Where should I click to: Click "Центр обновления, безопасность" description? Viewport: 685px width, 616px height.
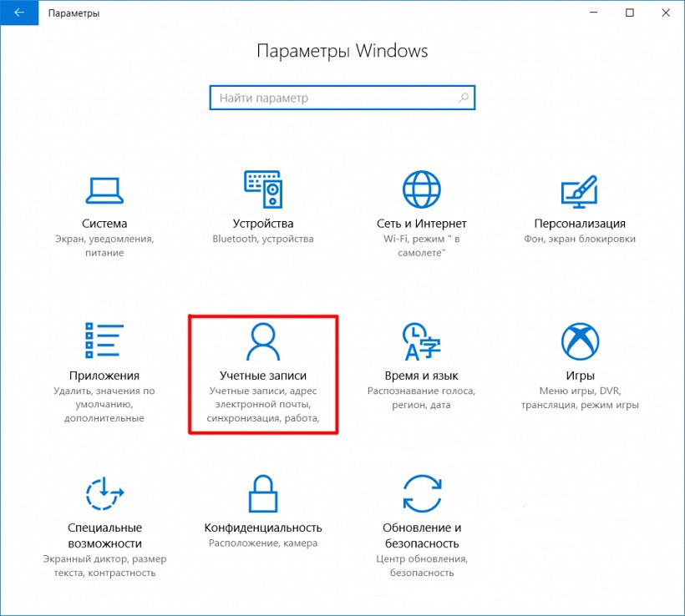tap(422, 566)
